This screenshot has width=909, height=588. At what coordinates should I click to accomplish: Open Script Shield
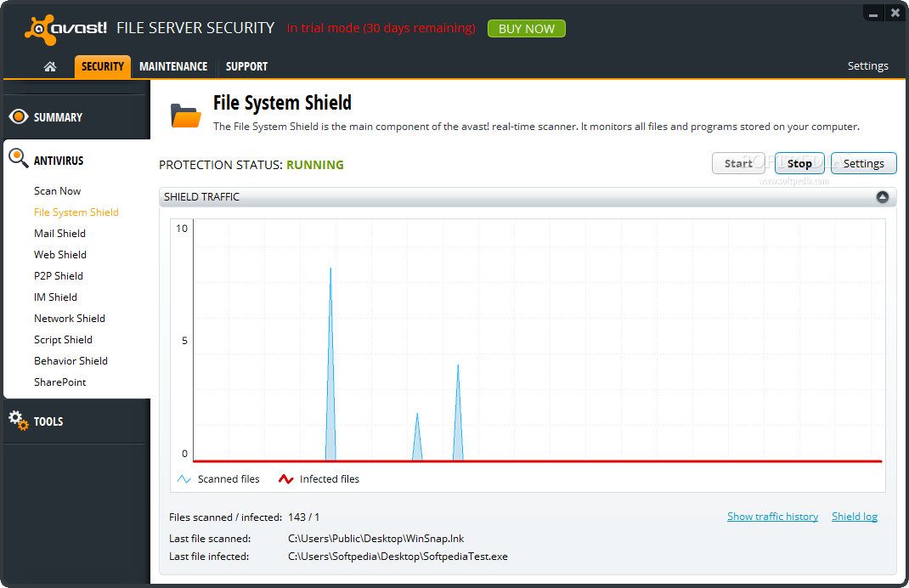coord(63,340)
